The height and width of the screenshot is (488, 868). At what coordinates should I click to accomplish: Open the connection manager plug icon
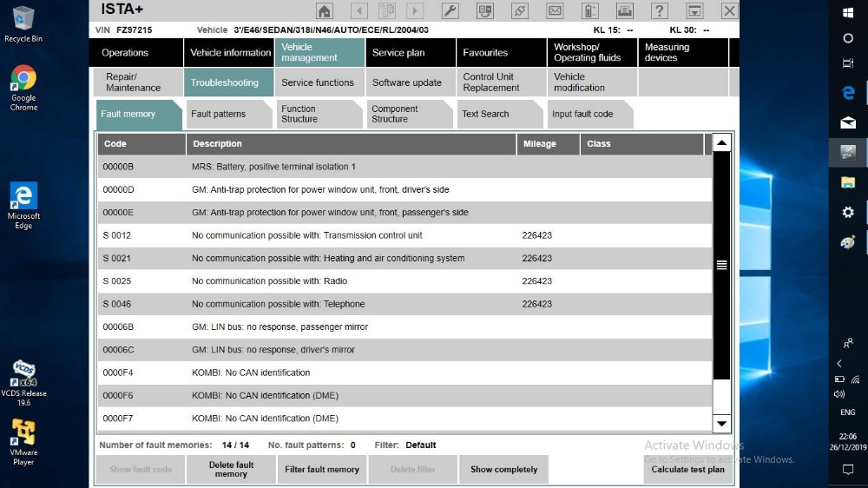[520, 10]
